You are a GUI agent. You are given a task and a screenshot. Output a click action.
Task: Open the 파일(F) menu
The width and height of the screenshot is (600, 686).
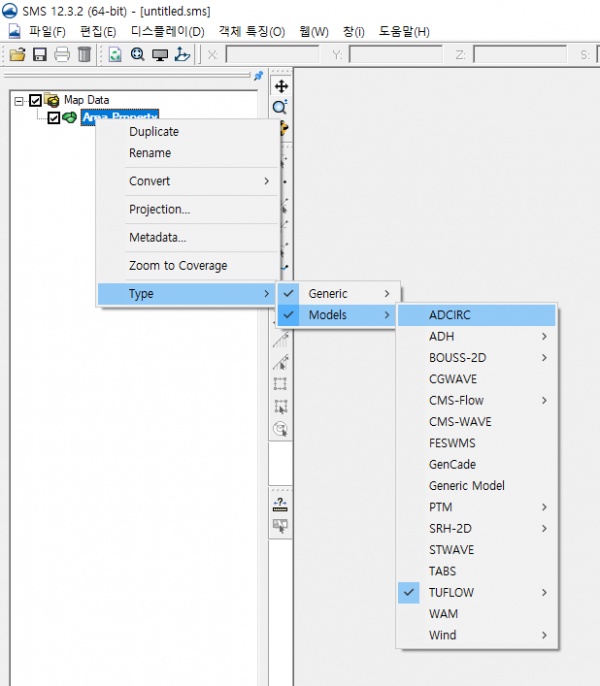(x=47, y=32)
